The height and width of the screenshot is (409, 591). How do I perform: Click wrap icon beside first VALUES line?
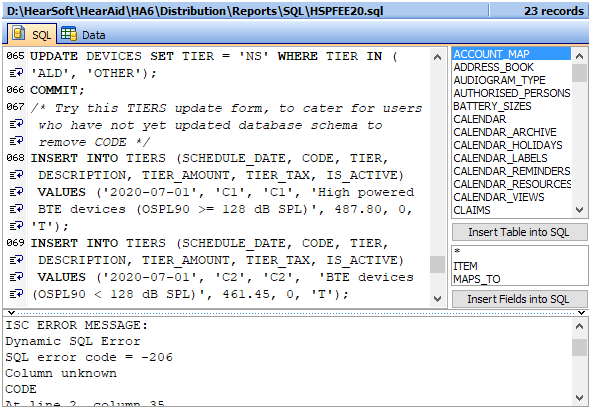[x=16, y=191]
